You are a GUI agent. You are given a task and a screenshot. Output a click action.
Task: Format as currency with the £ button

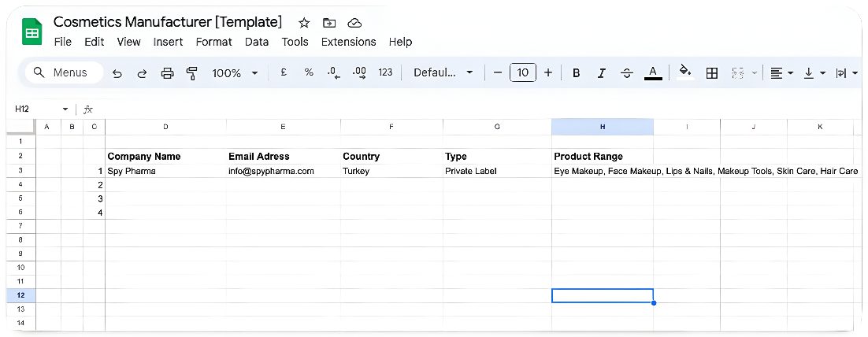(x=284, y=72)
